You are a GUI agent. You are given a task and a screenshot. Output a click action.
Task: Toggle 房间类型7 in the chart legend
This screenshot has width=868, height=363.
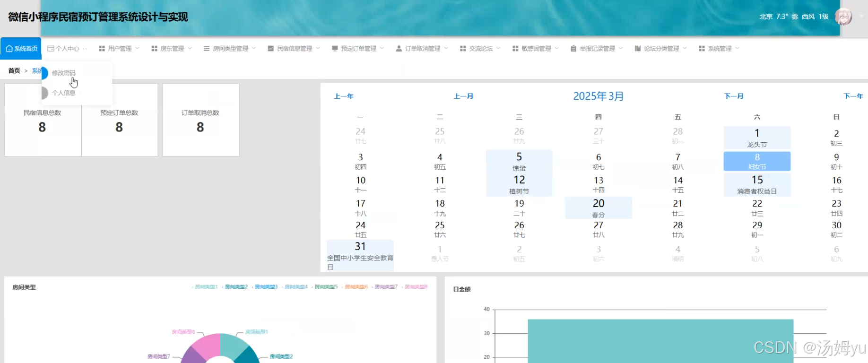click(x=385, y=287)
